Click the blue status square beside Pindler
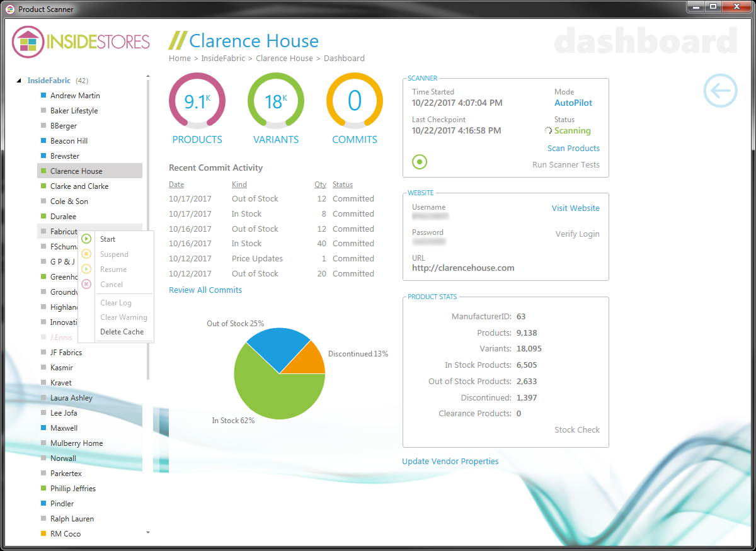This screenshot has width=756, height=551. 43,504
